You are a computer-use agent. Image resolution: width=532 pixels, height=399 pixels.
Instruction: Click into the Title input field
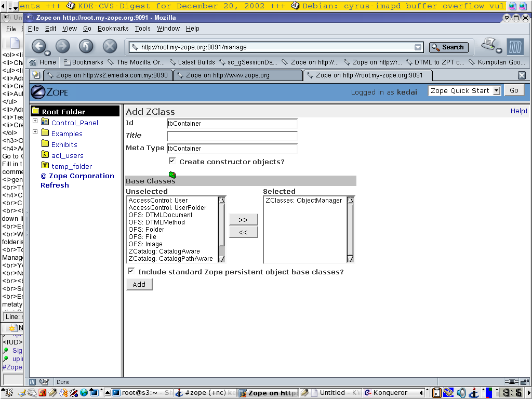pyautogui.click(x=232, y=136)
